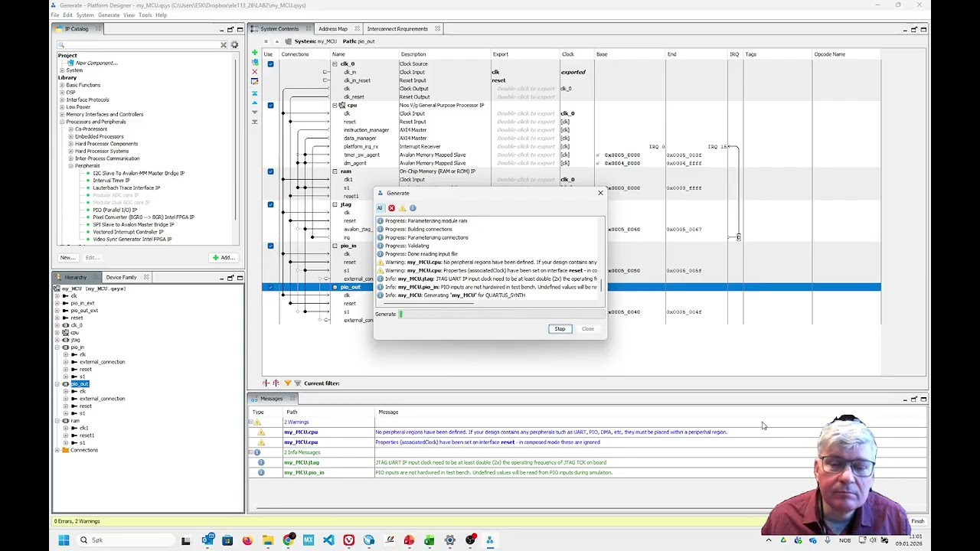
Task: Expand the Basic Functions library node
Action: pyautogui.click(x=62, y=85)
